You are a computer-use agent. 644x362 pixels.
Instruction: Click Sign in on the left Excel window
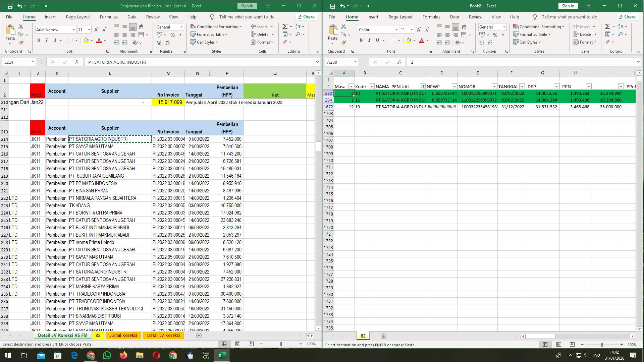(247, 6)
